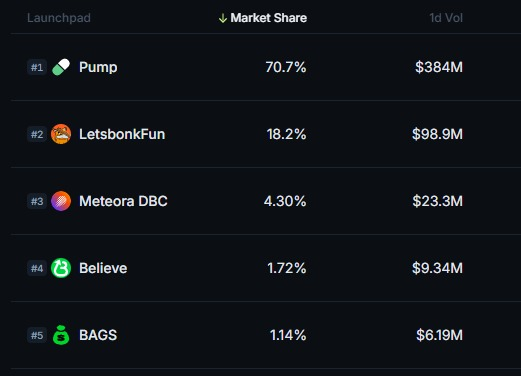Open the BAGS launchpad name
This screenshot has width=521, height=376.
98,335
